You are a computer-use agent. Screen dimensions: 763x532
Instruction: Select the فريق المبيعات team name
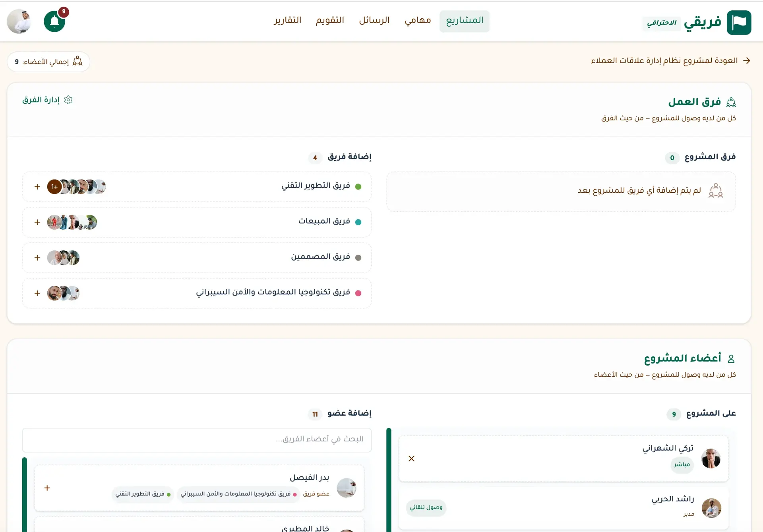pos(324,221)
